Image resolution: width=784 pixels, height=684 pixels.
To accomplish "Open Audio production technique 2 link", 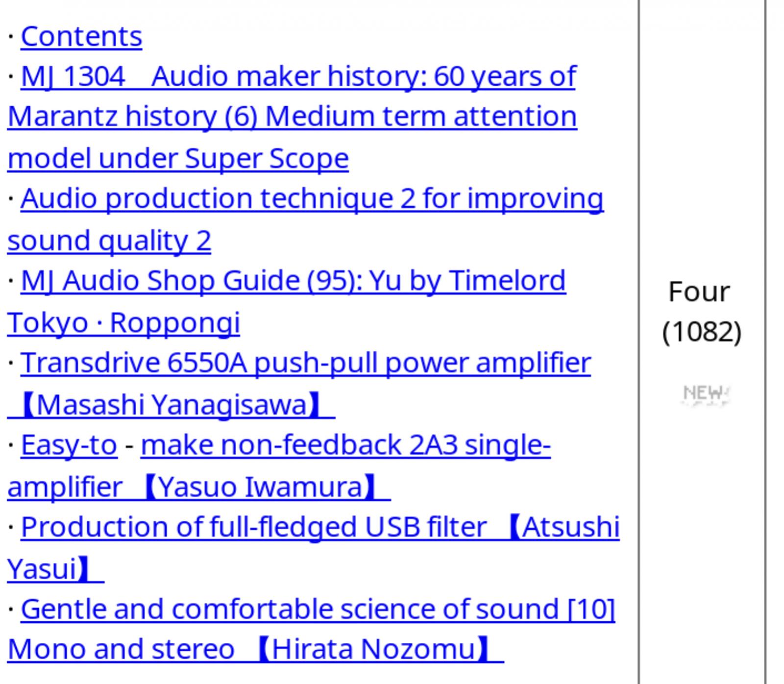I will 312,199.
